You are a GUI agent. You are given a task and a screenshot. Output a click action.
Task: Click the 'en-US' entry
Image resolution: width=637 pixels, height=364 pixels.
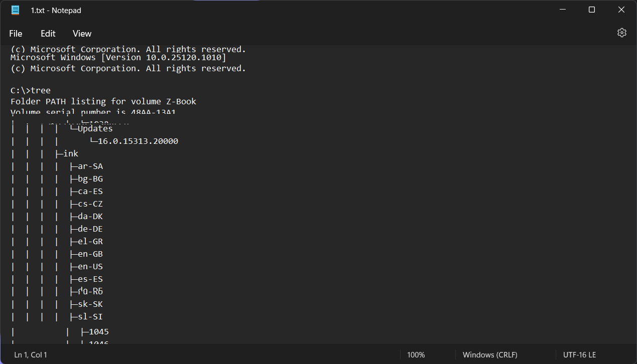[90, 267]
